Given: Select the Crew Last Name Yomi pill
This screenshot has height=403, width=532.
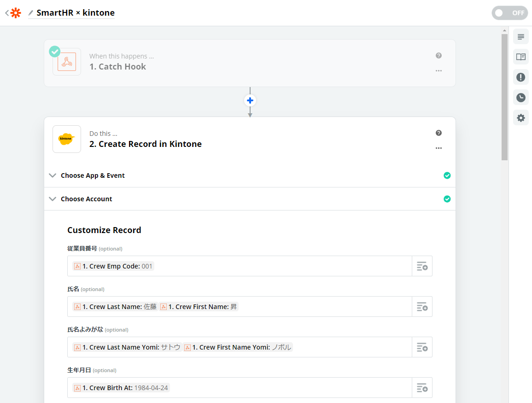Looking at the screenshot, I should 127,347.
